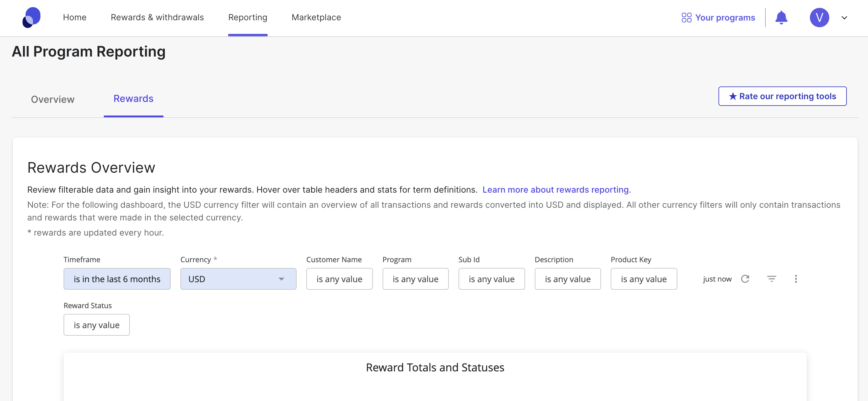Open Learn more about rewards reporting link
Viewport: 868px width, 401px height.
point(556,190)
